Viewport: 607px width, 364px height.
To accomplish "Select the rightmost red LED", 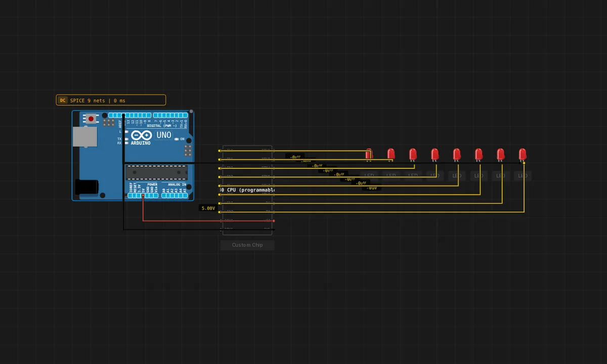I will click(523, 154).
